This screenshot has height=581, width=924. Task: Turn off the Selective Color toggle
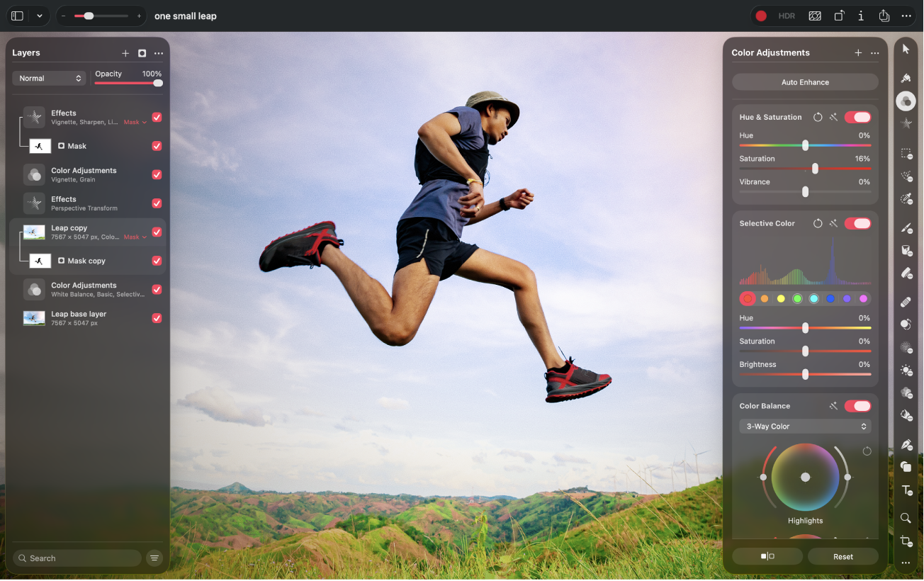tap(857, 223)
